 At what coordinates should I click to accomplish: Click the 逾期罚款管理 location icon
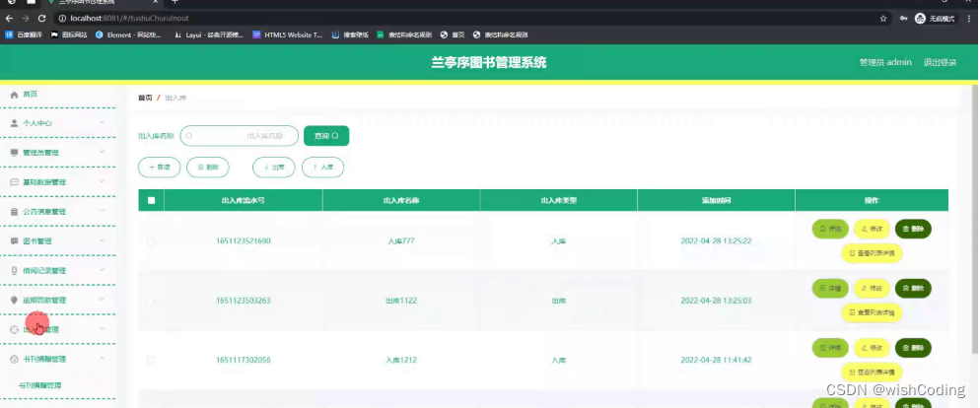15,300
